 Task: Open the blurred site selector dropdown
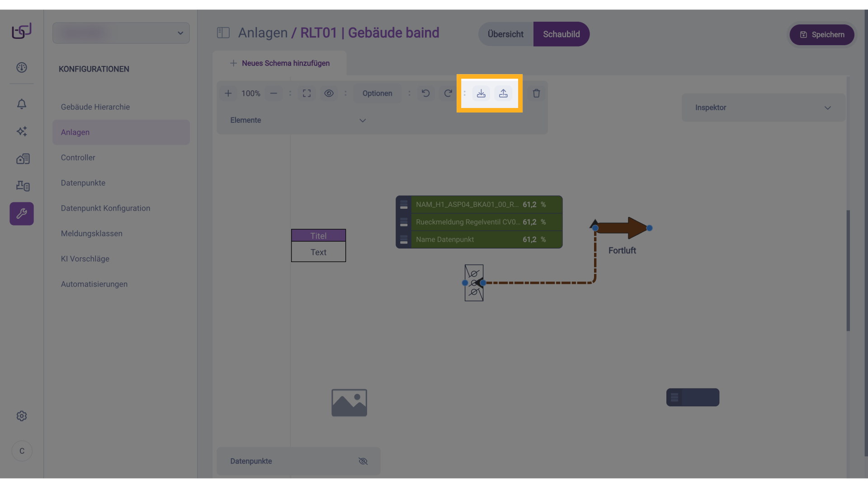coord(121,33)
